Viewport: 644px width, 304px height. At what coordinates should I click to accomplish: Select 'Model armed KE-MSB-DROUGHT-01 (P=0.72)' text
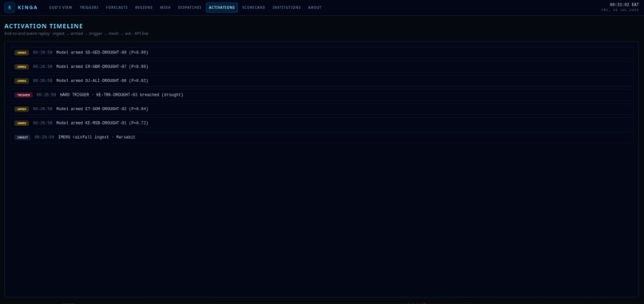click(x=102, y=123)
